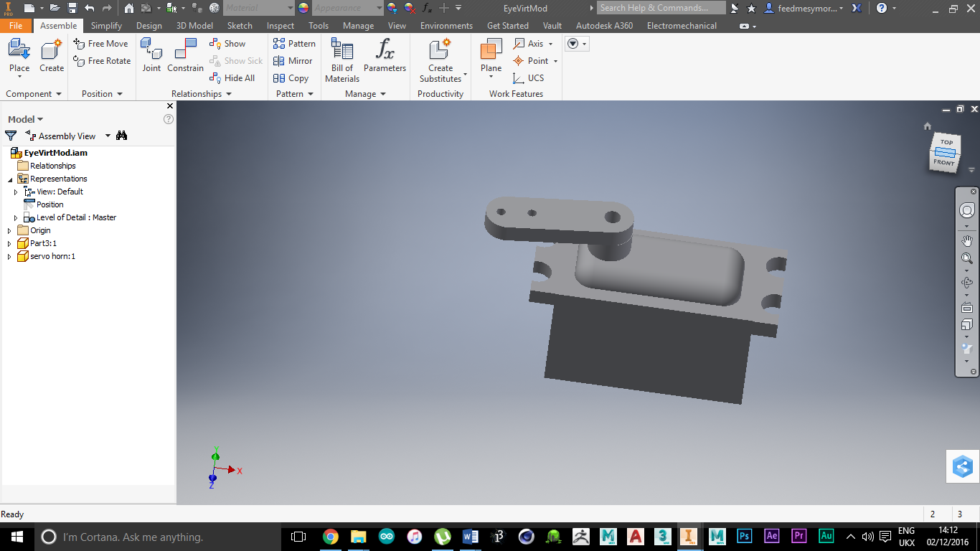Click the UCS work feature tool

[528, 78]
